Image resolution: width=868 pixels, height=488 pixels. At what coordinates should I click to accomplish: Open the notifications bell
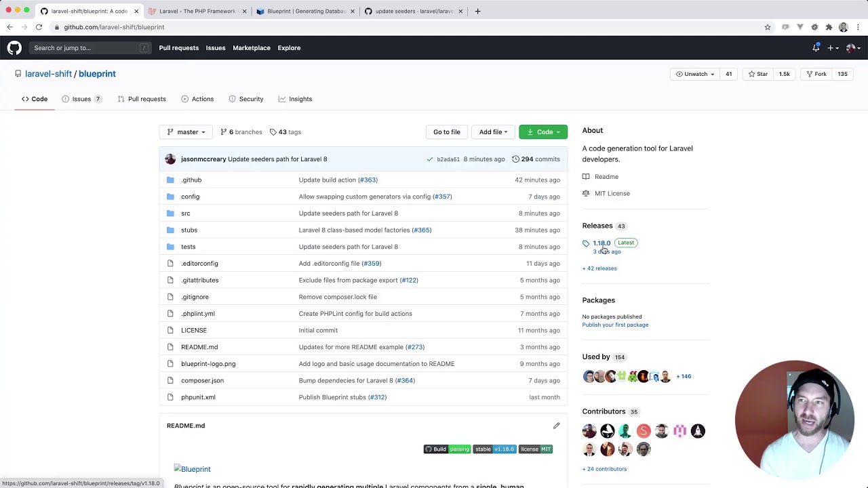coord(816,47)
